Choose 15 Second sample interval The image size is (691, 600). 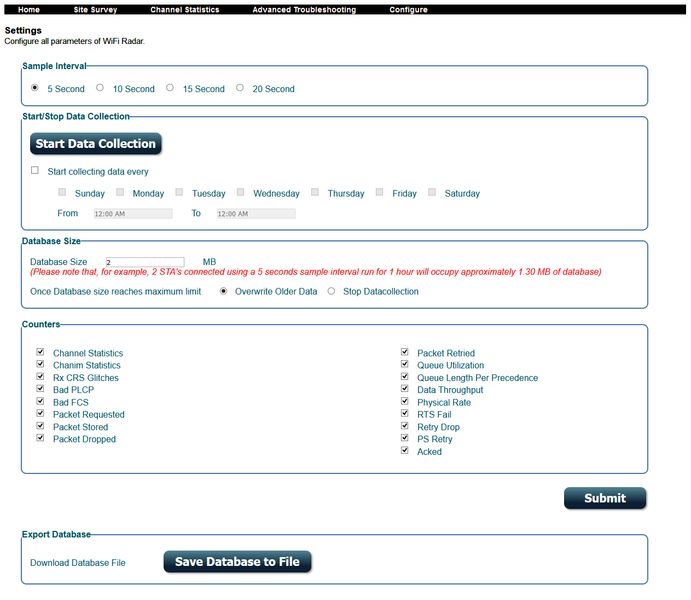[x=170, y=88]
